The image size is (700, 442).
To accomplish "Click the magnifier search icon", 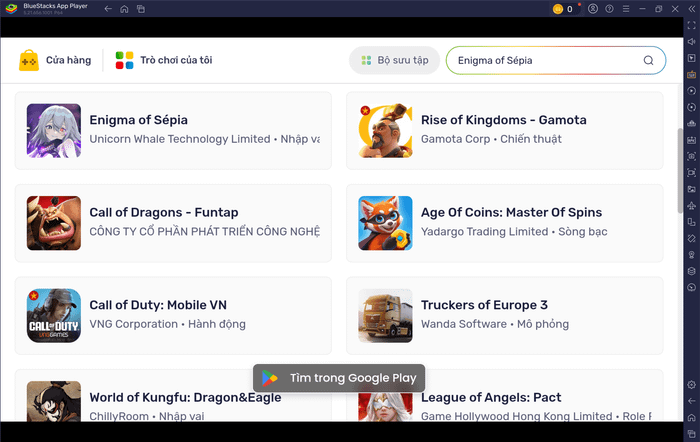I will (649, 60).
